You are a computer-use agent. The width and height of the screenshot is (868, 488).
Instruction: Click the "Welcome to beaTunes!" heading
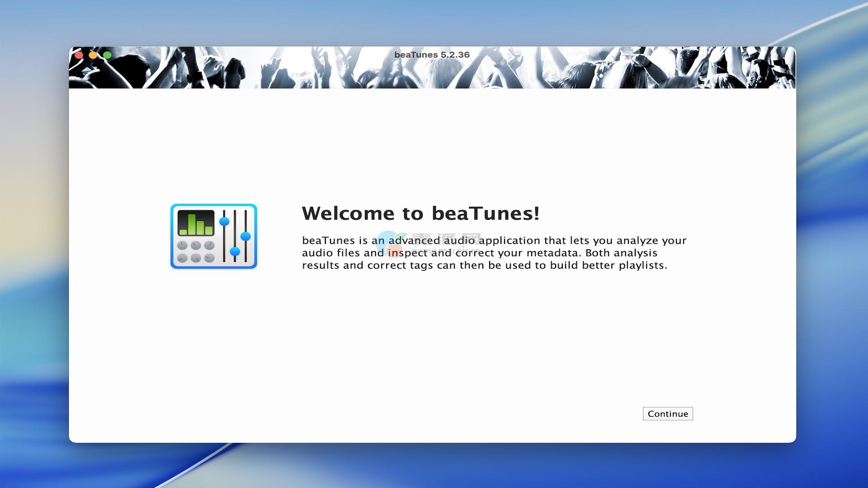pos(420,213)
